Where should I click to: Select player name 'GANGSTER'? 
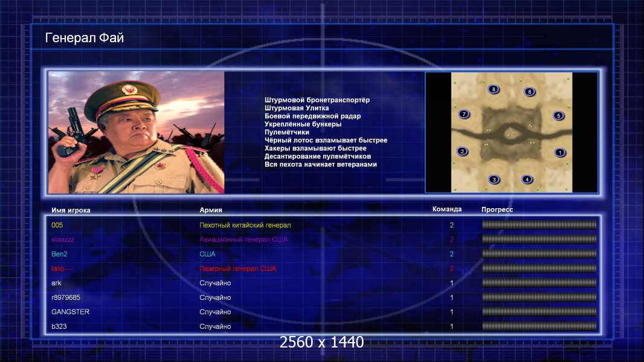(x=70, y=312)
